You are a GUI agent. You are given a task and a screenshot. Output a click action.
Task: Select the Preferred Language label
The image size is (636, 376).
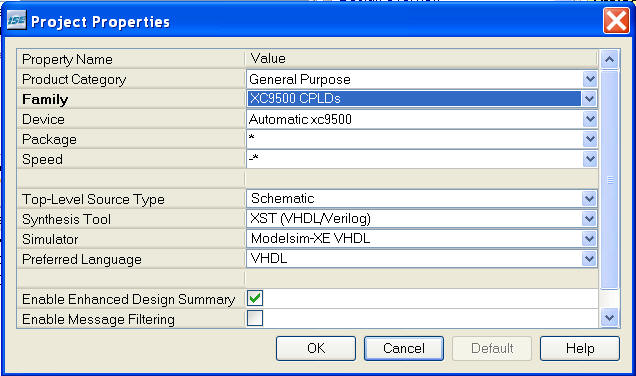pyautogui.click(x=82, y=260)
